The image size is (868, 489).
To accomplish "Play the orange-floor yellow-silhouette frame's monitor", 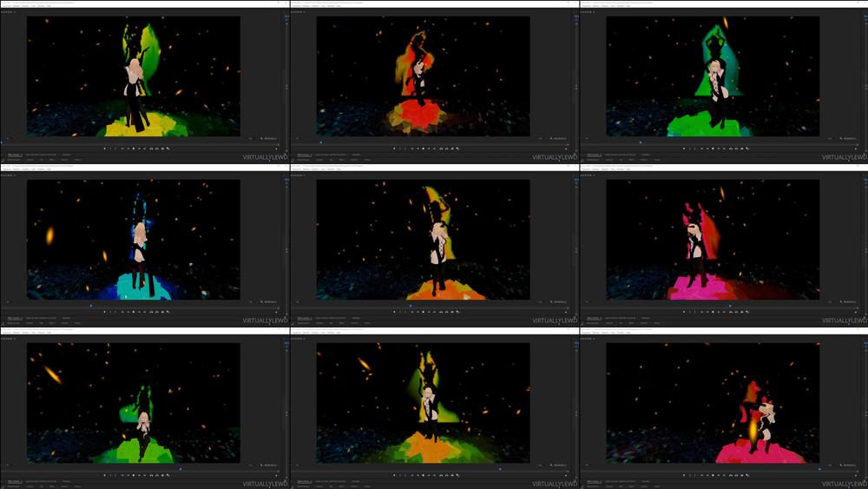I will pyautogui.click(x=423, y=312).
